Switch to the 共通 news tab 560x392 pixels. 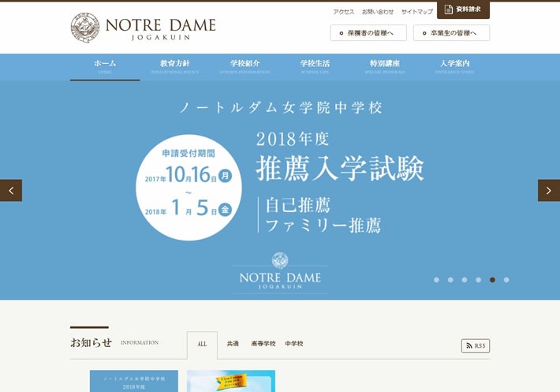pos(233,343)
